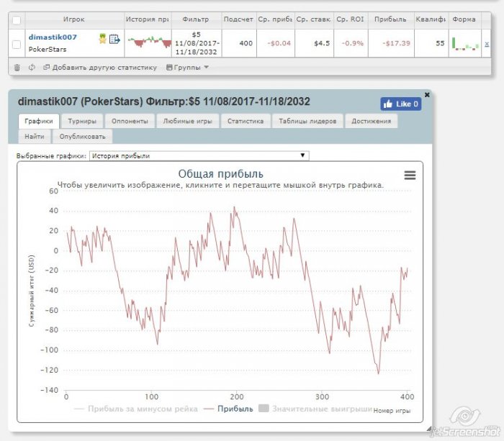
Task: Switch to the Опубликовать tab
Action: click(x=82, y=137)
